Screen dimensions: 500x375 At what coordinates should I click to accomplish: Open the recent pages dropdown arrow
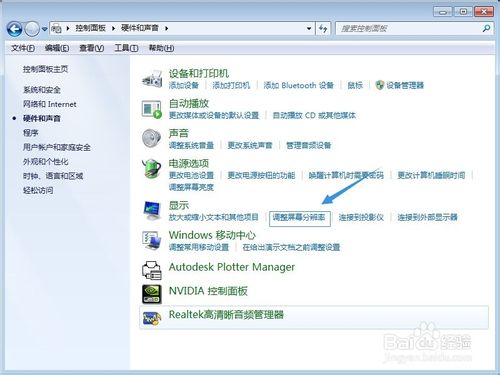click(44, 29)
